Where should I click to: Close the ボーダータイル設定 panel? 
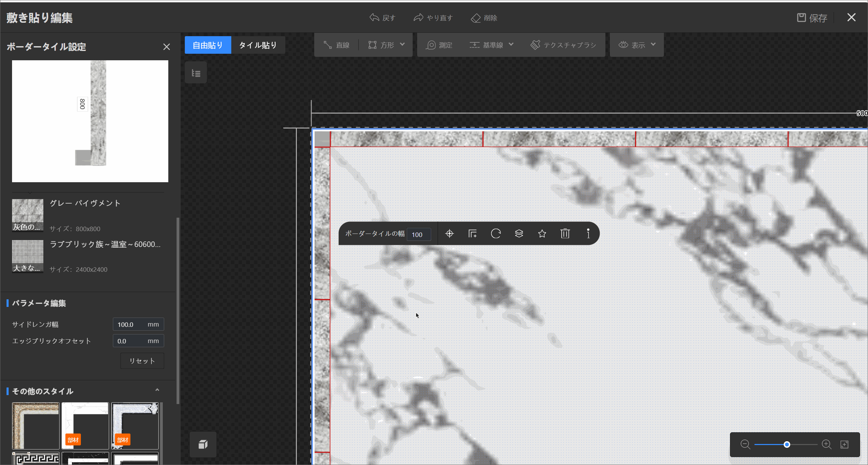tap(167, 47)
